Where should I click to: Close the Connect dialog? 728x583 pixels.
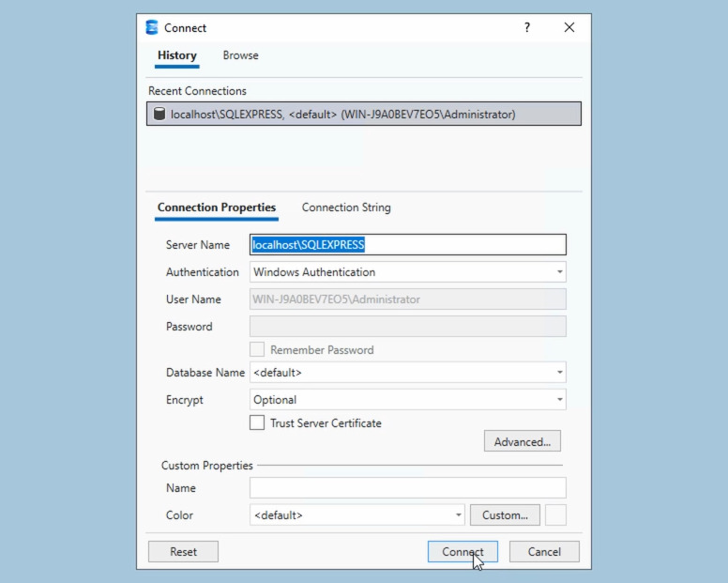tap(569, 28)
